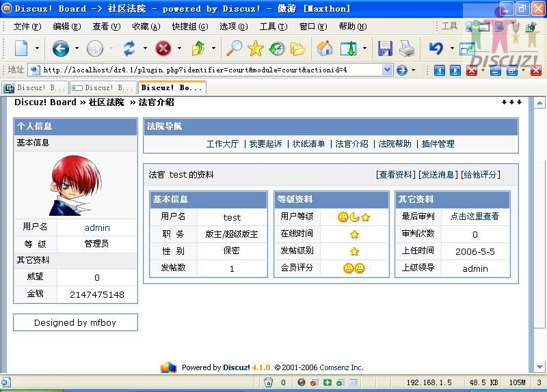Click the Comsenz Inc. footer link
This screenshot has height=392, width=547.
[x=341, y=367]
